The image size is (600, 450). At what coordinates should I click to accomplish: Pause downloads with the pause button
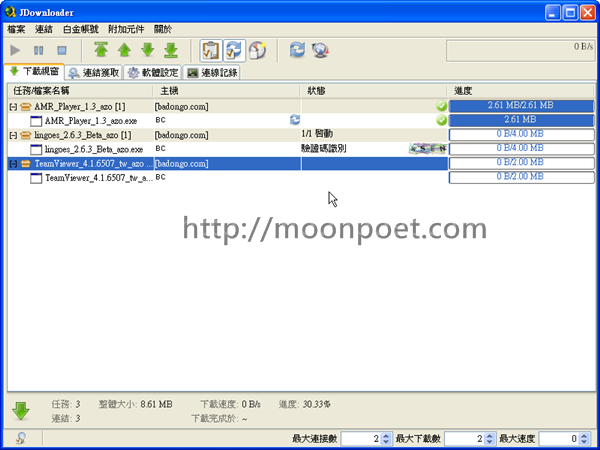coord(39,50)
